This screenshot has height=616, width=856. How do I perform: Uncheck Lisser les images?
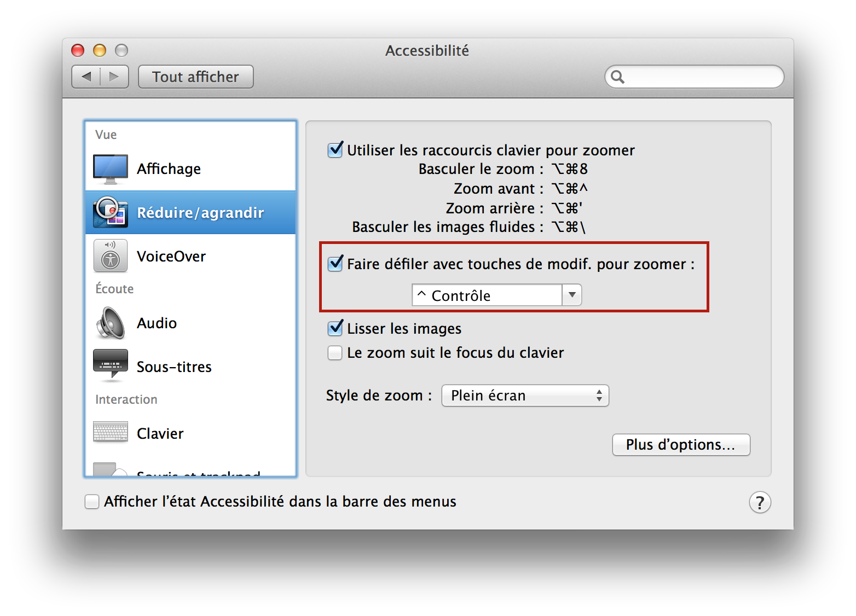tap(335, 328)
